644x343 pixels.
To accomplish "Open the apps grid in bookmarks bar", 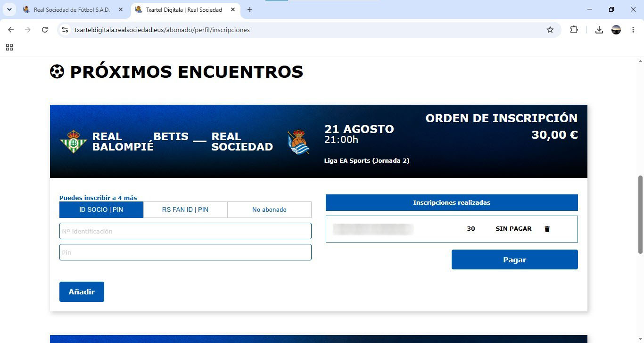I will [x=9, y=47].
